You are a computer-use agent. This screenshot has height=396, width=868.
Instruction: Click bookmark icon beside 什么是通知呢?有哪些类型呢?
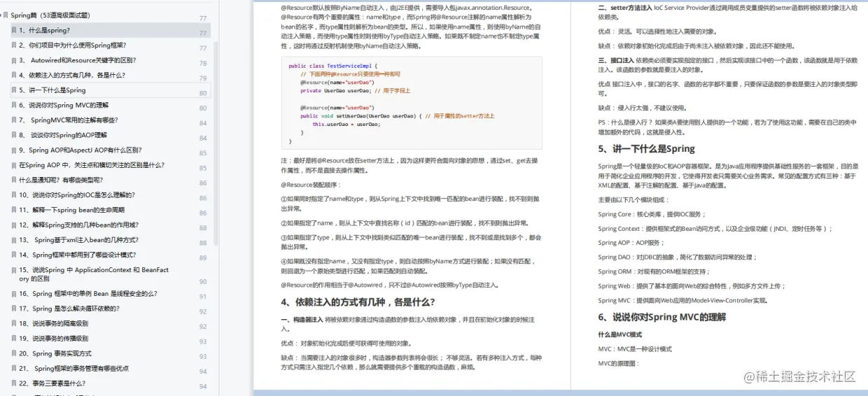(13, 180)
